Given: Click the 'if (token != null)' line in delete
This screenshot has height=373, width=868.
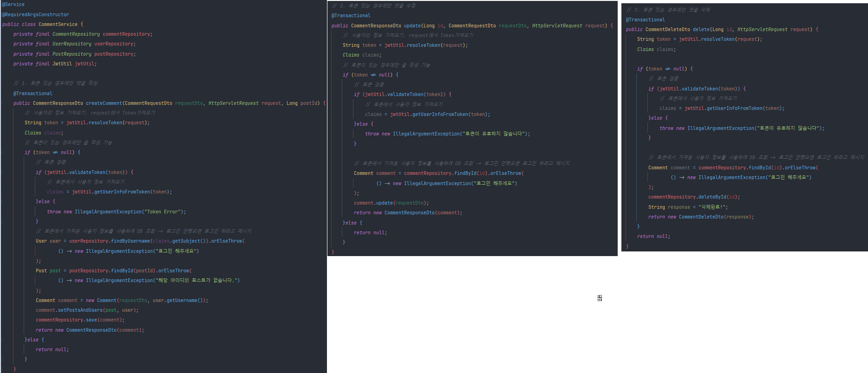Looking at the screenshot, I should coord(665,69).
